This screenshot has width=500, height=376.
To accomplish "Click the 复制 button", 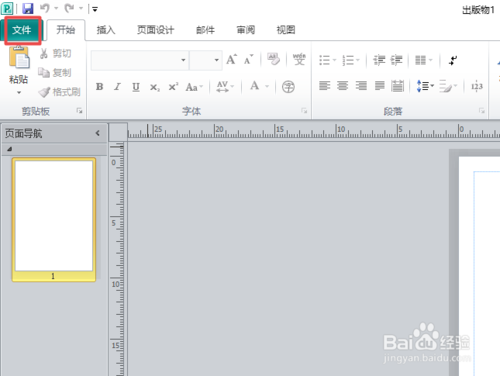I will click(55, 72).
